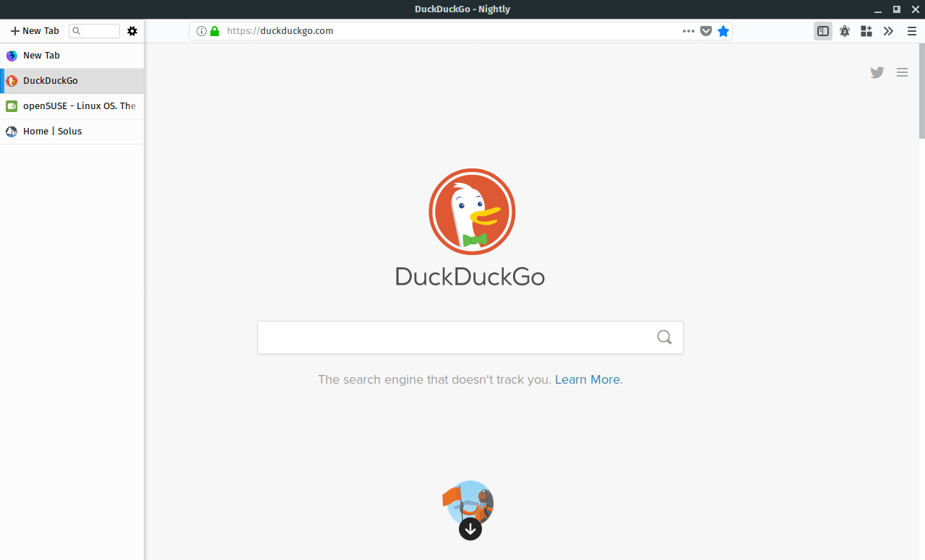
Task: Follow the Learn More link
Action: [588, 379]
